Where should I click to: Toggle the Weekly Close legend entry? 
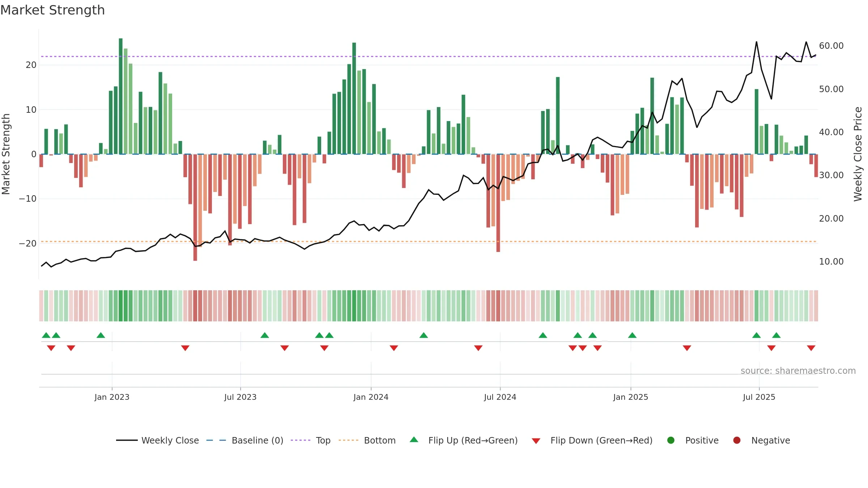click(x=157, y=440)
